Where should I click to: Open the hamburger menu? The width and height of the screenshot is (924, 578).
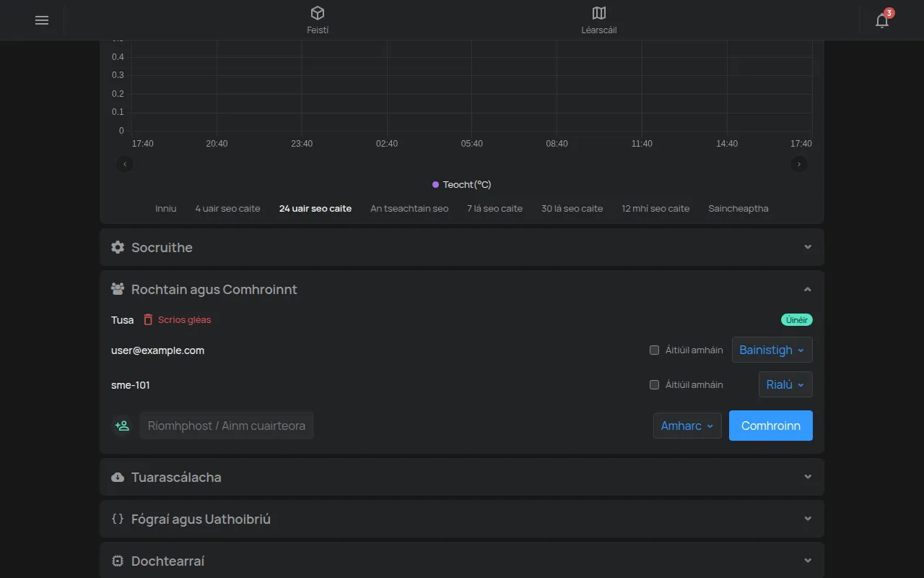(42, 20)
